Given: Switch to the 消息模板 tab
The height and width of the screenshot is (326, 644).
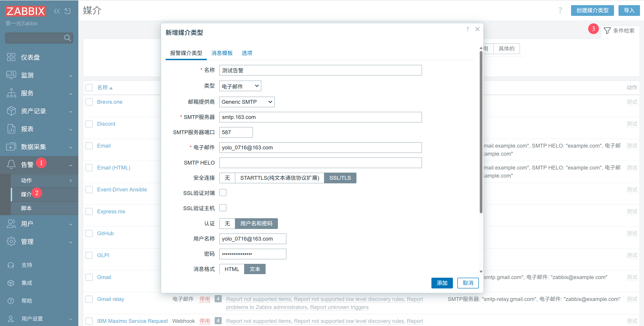Looking at the screenshot, I should (222, 53).
